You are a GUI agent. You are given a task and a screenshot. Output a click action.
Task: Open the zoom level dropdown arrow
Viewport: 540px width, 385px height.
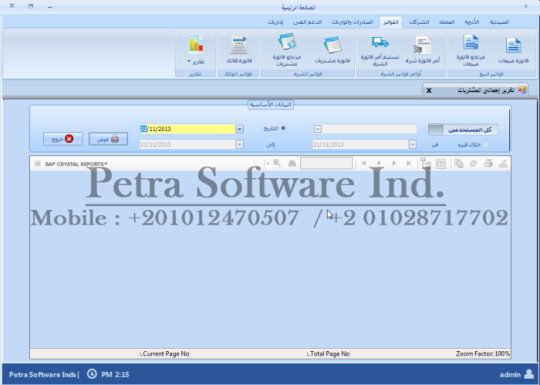point(268,164)
